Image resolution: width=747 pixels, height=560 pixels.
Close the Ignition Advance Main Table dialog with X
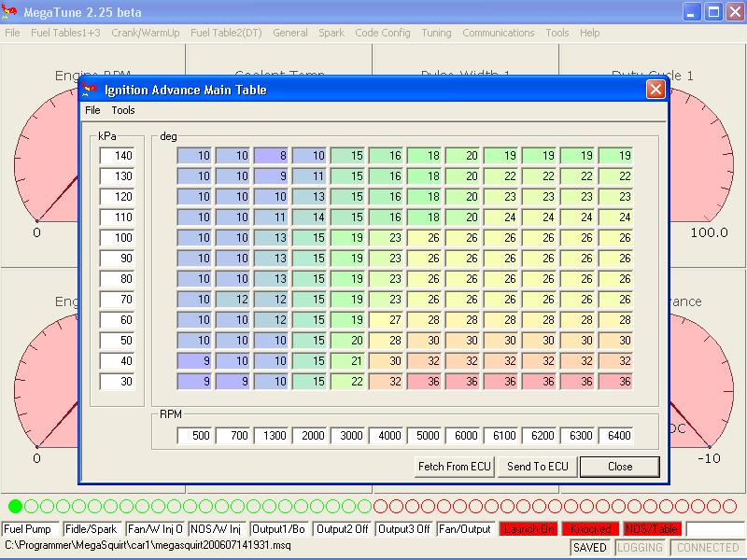655,89
